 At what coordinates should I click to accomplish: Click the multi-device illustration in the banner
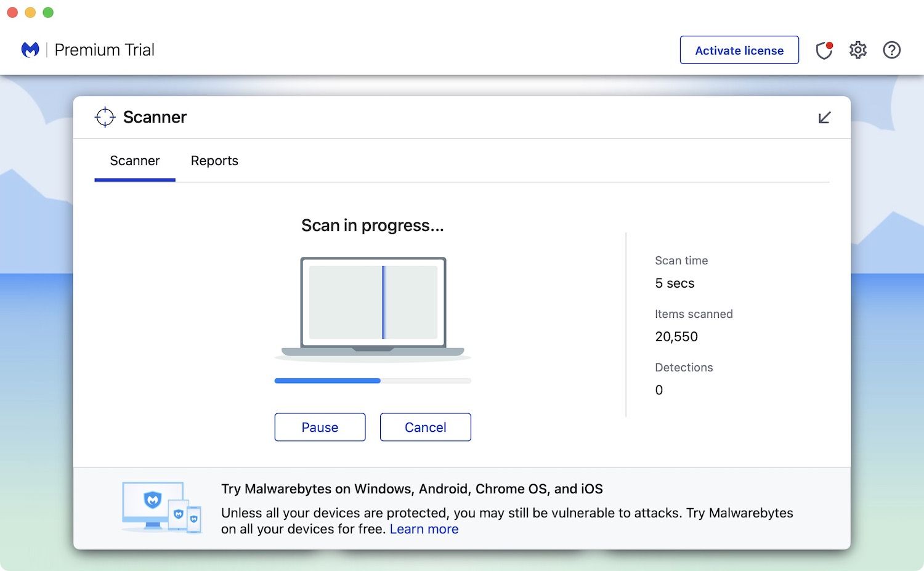pyautogui.click(x=161, y=508)
